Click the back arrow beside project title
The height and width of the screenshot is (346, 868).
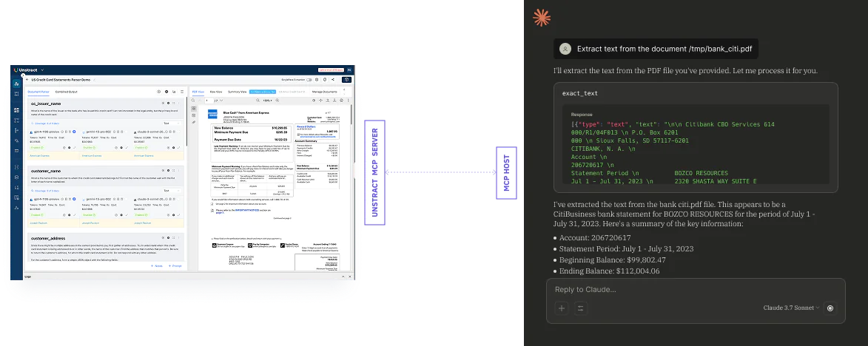[x=27, y=80]
